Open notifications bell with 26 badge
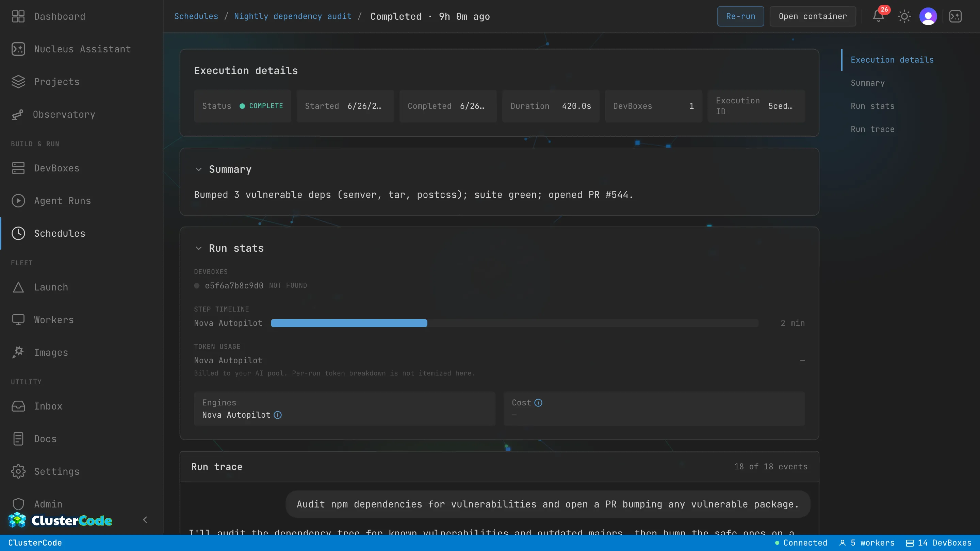This screenshot has width=980, height=551. tap(878, 16)
